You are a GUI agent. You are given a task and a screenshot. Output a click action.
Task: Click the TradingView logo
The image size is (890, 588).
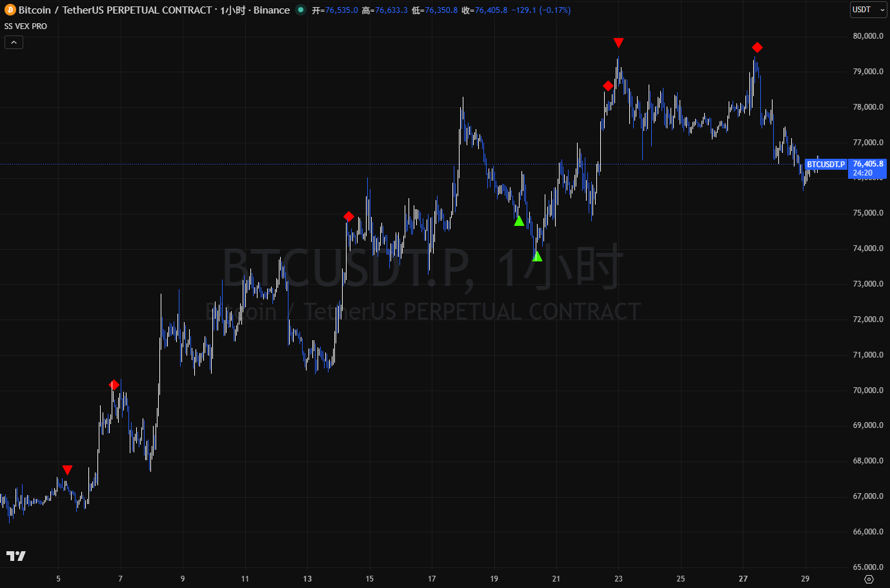tap(16, 556)
